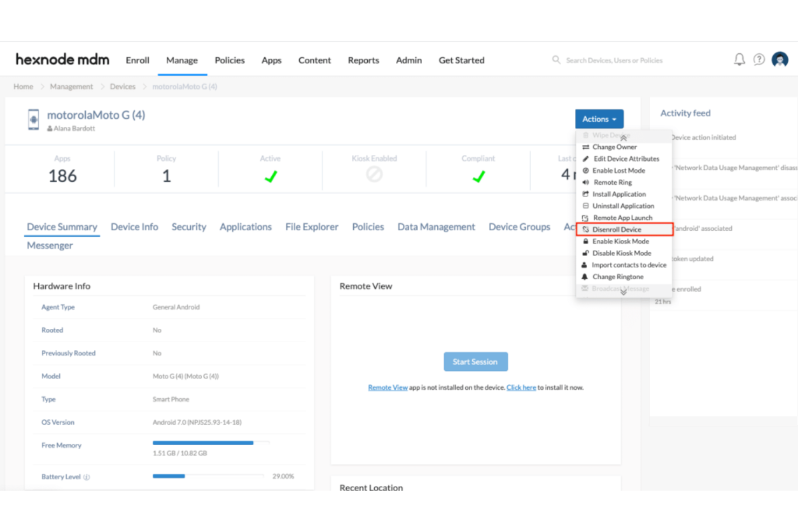Enable Kiosk Mode from the Actions menu

620,241
